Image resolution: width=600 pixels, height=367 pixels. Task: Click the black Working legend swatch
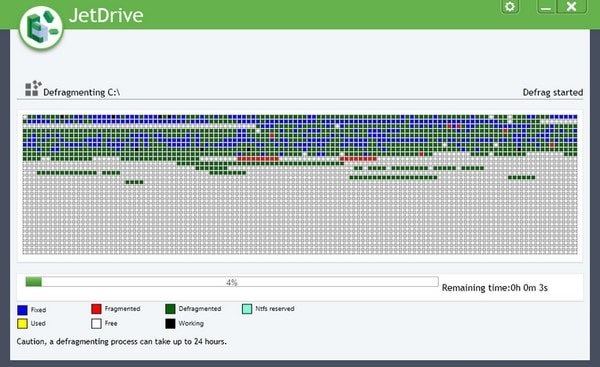coord(170,324)
